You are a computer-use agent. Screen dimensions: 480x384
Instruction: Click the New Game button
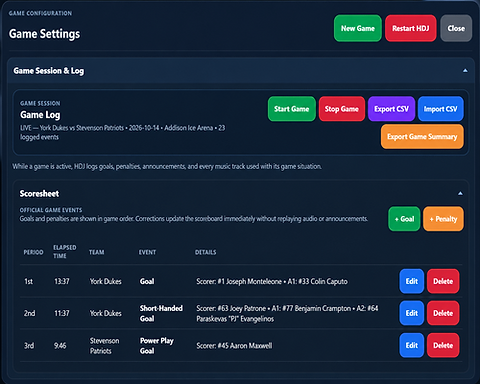pyautogui.click(x=358, y=28)
